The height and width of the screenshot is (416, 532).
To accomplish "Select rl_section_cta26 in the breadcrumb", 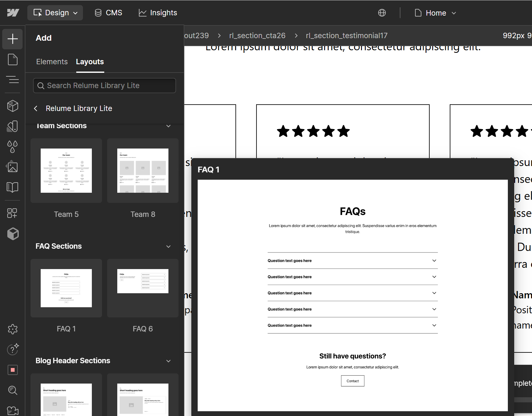I will [257, 36].
